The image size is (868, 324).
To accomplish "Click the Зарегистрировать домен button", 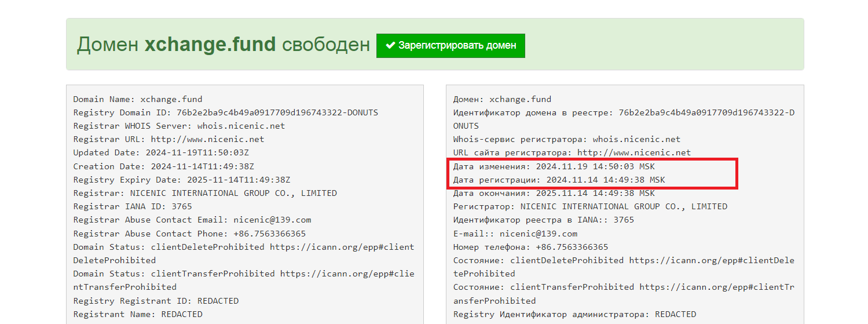I will click(451, 45).
